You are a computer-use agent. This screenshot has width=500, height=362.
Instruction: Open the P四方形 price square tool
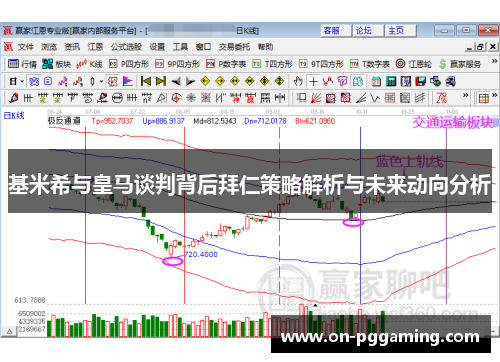click(x=129, y=64)
